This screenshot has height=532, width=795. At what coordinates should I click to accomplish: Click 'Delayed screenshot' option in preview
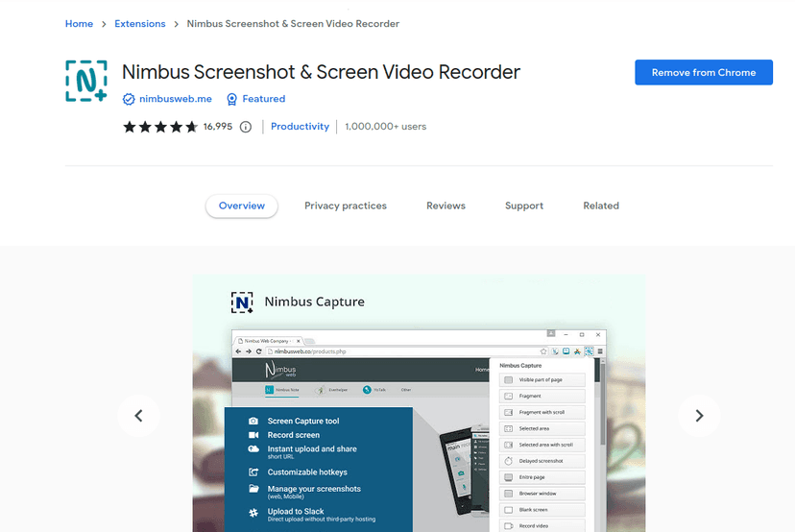542,461
